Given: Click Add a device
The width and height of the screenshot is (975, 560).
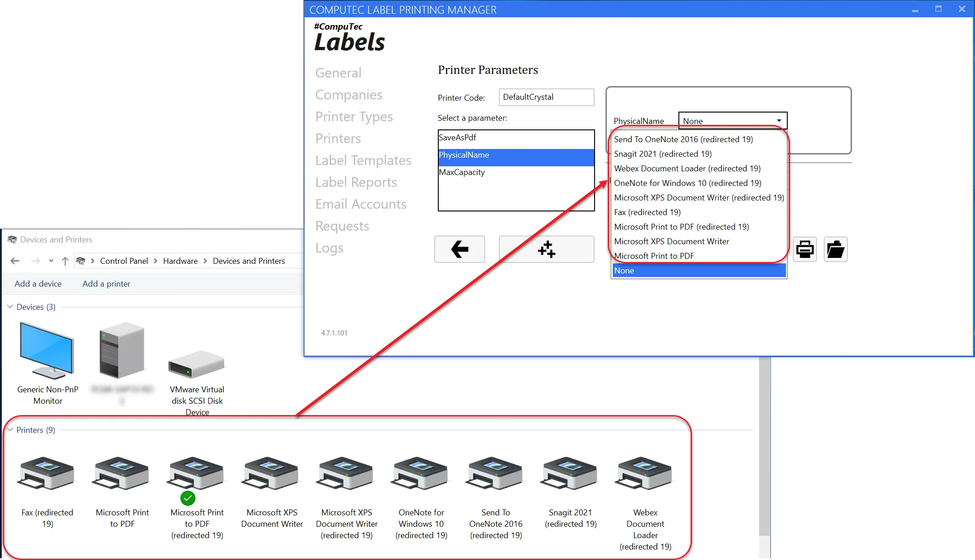Looking at the screenshot, I should click(38, 284).
